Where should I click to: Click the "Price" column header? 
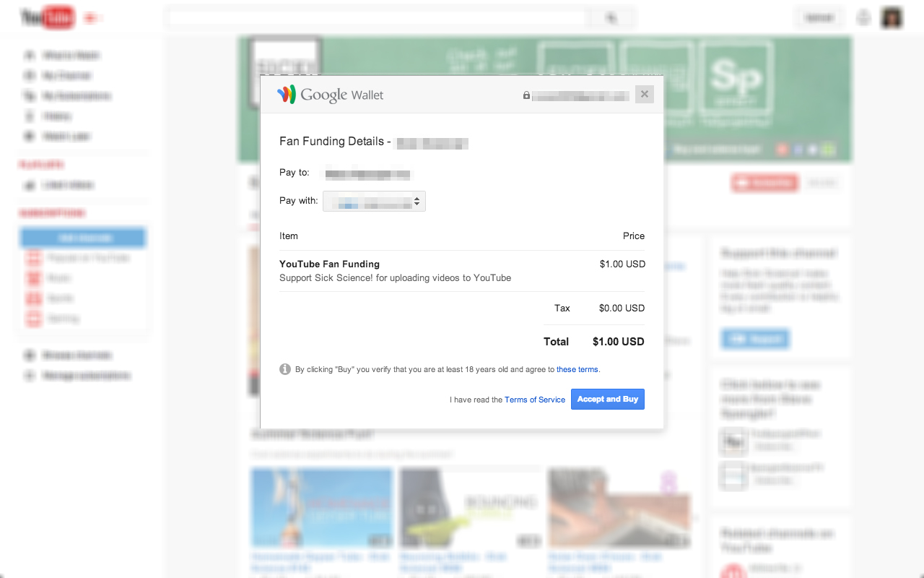tap(634, 236)
